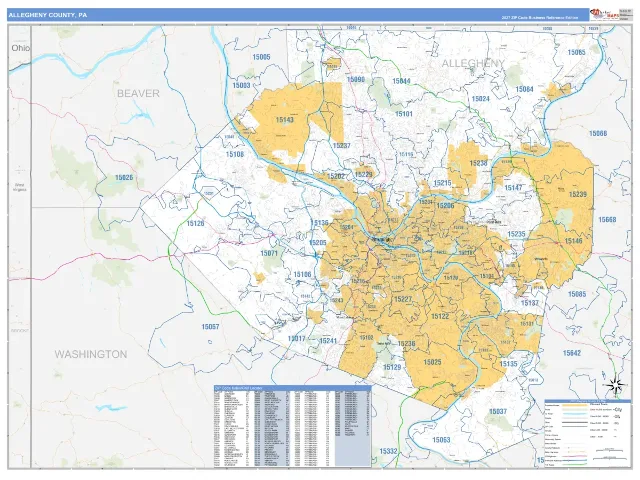Click ZIP code 15227 label
This screenshot has width=640, height=480.
(x=403, y=300)
